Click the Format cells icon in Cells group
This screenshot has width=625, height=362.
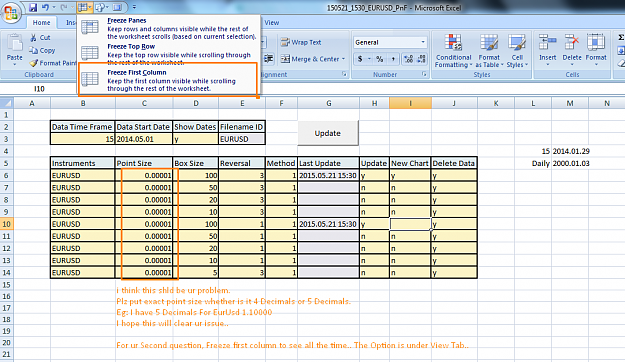coord(596,42)
